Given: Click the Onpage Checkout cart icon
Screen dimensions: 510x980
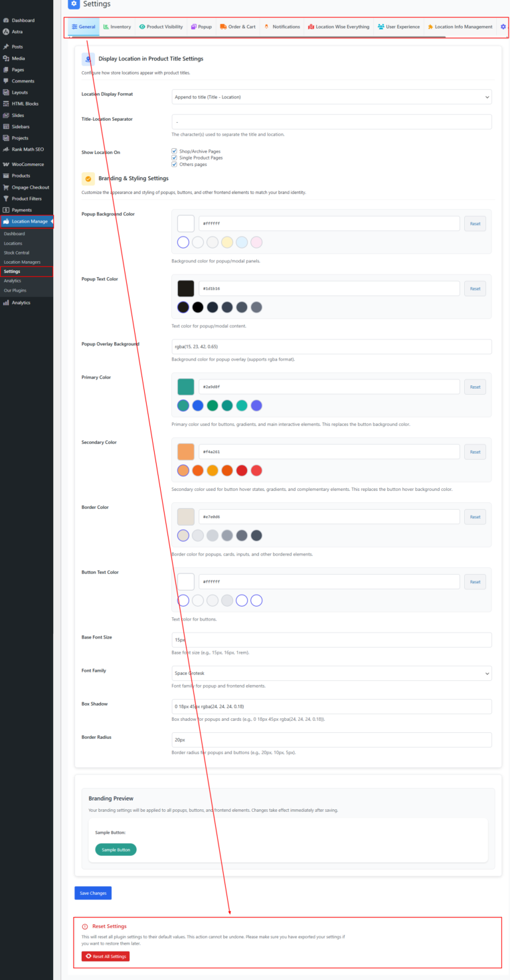Looking at the screenshot, I should click(6, 187).
